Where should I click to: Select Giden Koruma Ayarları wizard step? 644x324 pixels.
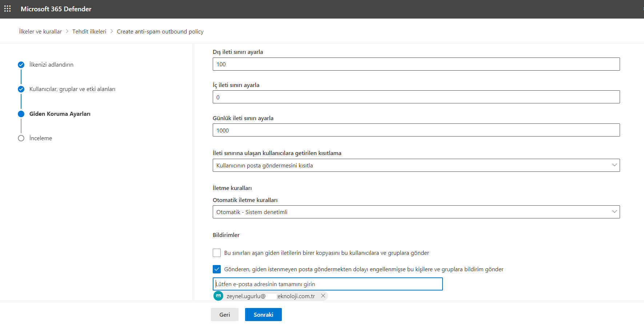point(60,114)
